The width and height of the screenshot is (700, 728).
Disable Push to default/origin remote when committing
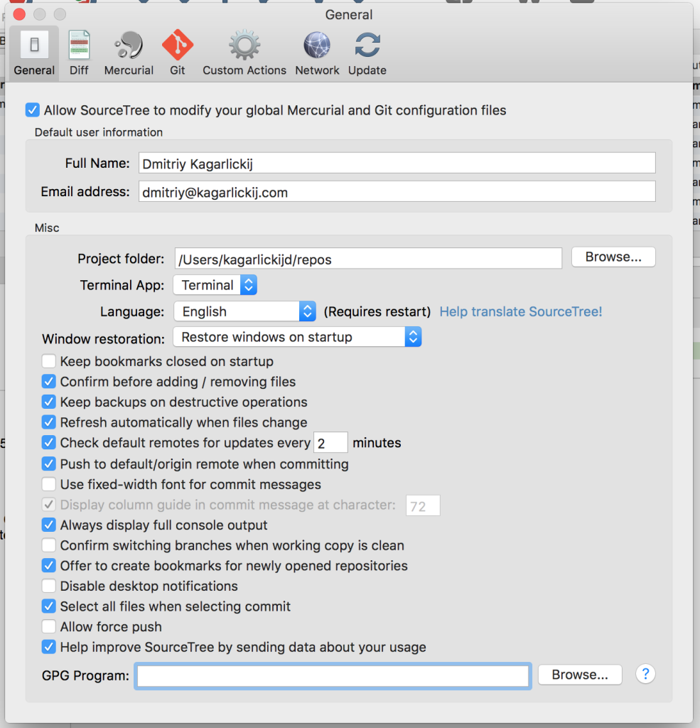coord(49,464)
